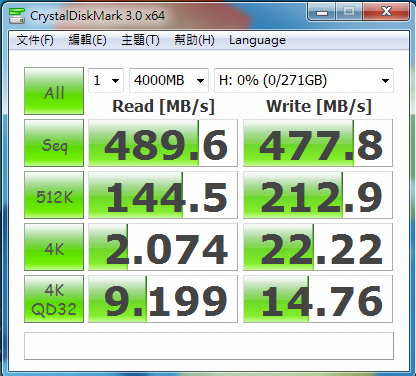Close the CrystalDiskMark window
416x376 pixels.
pos(386,12)
